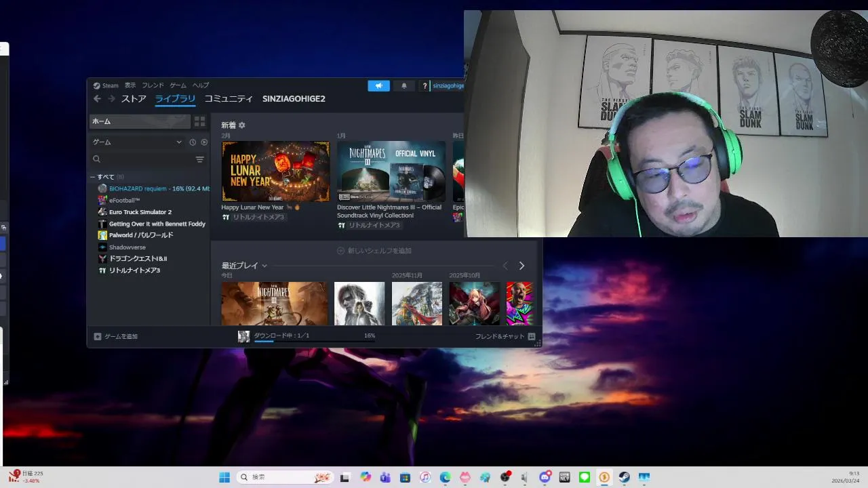Viewport: 868px width, 488px height.
Task: Open Apple Music from the taskbar
Action: (425, 477)
